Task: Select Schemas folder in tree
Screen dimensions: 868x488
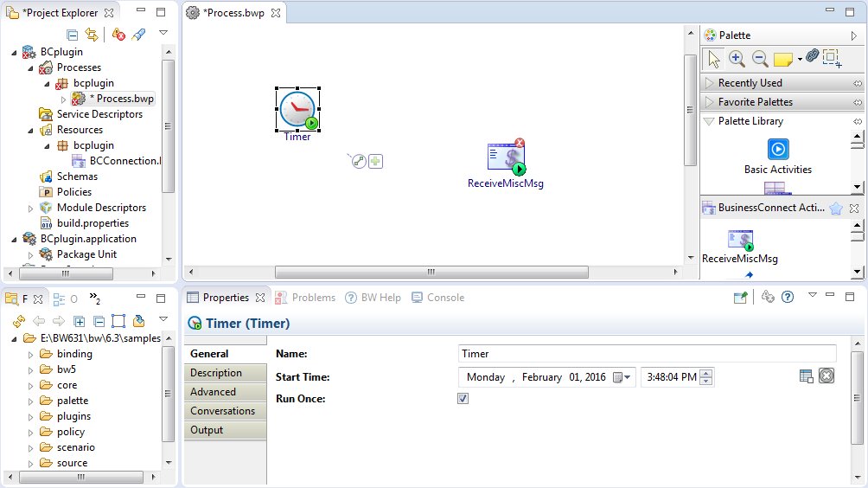Action: 77,177
